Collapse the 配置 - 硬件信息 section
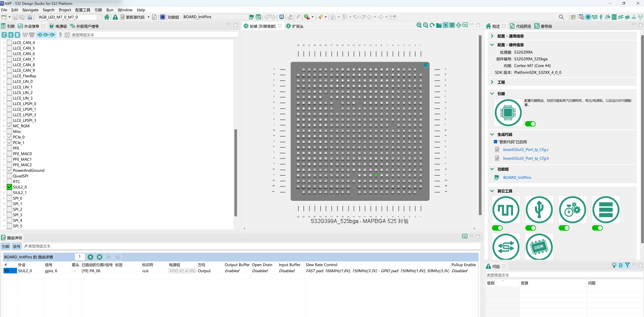 tap(492, 45)
